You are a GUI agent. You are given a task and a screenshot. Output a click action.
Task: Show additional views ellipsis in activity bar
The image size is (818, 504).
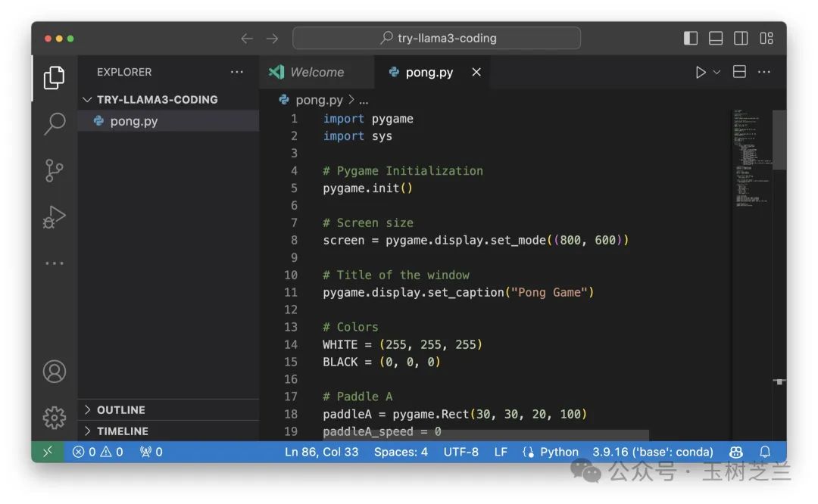tap(55, 263)
